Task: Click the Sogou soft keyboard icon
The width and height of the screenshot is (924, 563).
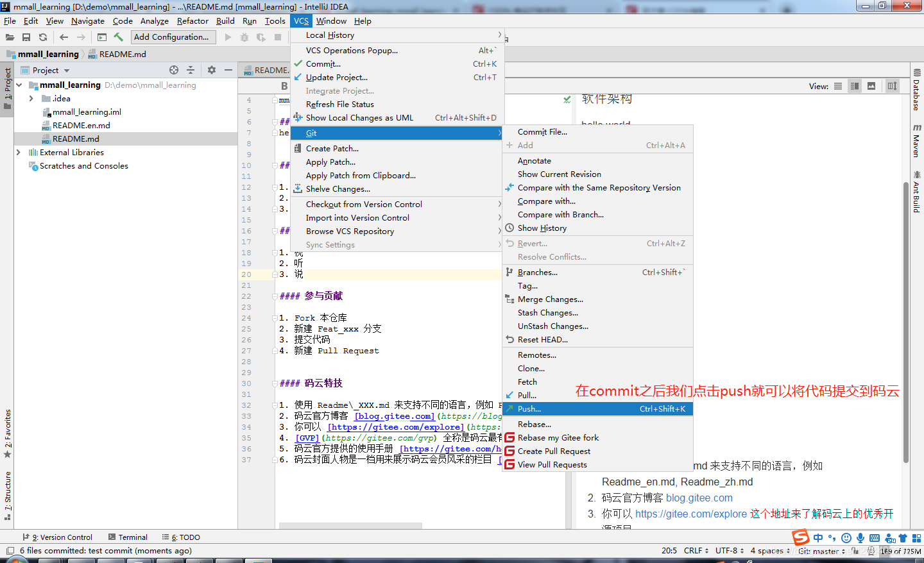Action: [x=875, y=538]
